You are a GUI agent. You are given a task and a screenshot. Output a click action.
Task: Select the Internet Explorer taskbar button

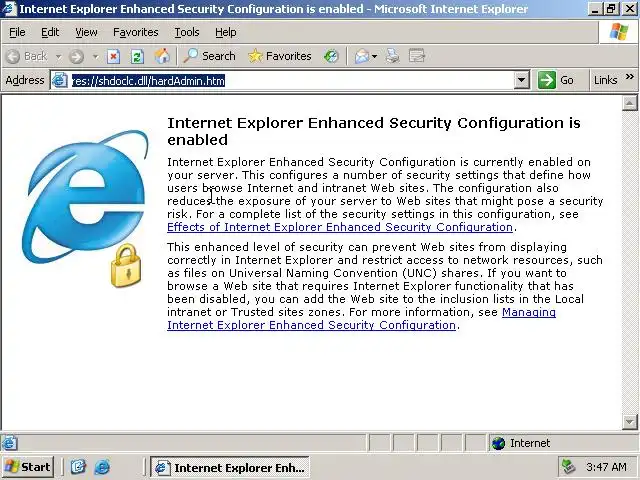coord(230,467)
